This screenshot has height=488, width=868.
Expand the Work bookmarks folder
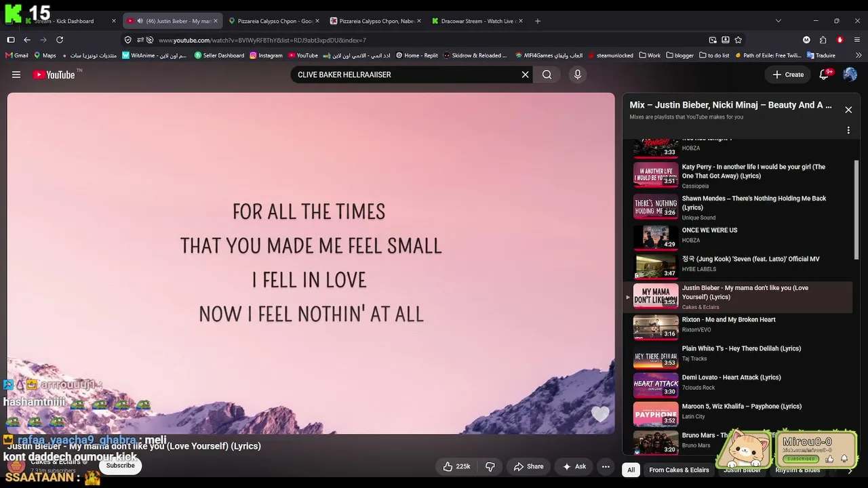tap(649, 56)
